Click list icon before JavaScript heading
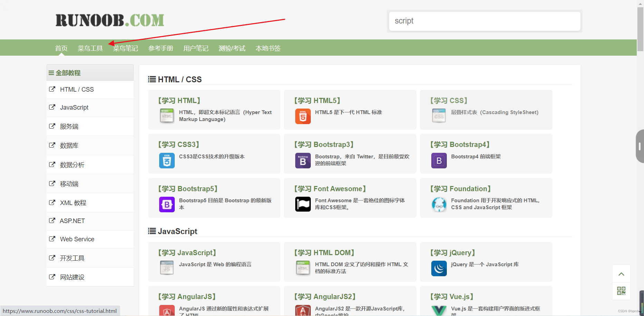The height and width of the screenshot is (316, 644). coord(152,231)
